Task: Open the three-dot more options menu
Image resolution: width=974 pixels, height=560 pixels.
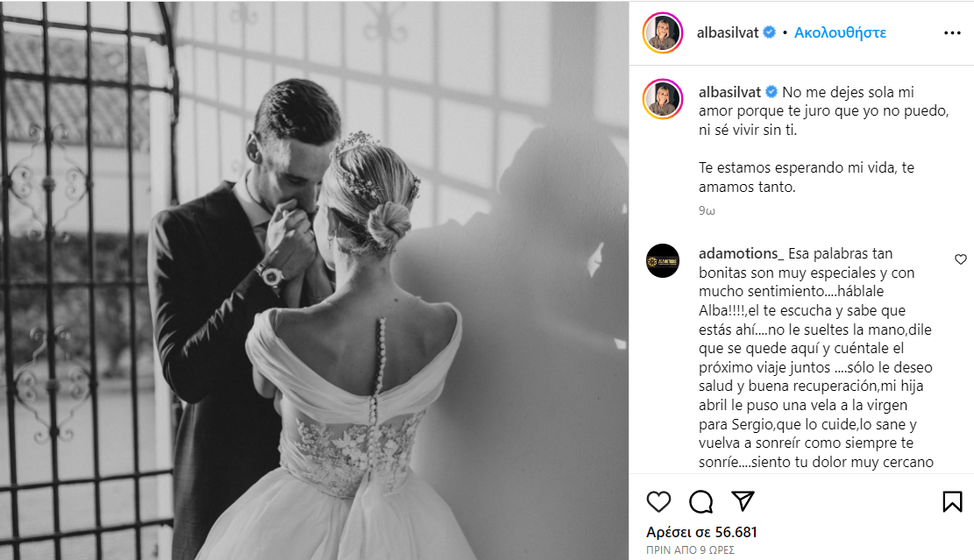Action: (952, 33)
